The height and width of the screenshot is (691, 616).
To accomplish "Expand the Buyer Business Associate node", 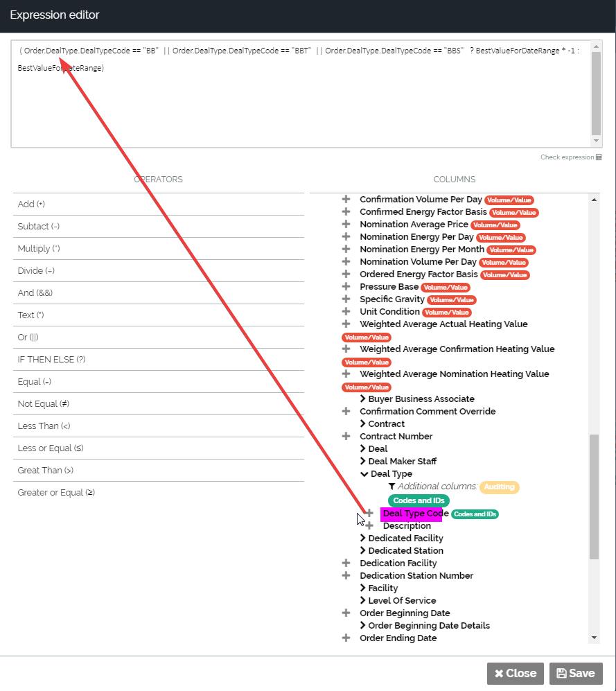I will [363, 399].
